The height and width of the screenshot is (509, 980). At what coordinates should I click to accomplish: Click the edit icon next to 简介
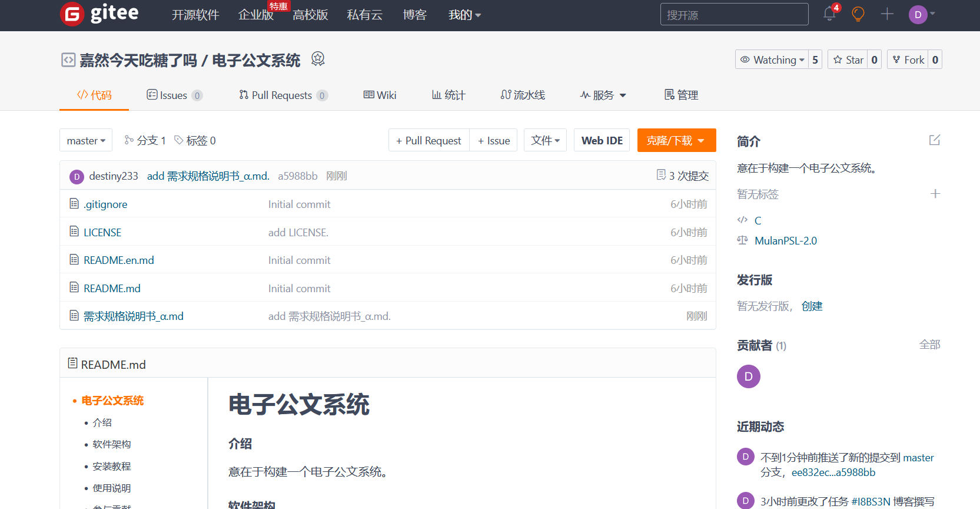coord(935,140)
